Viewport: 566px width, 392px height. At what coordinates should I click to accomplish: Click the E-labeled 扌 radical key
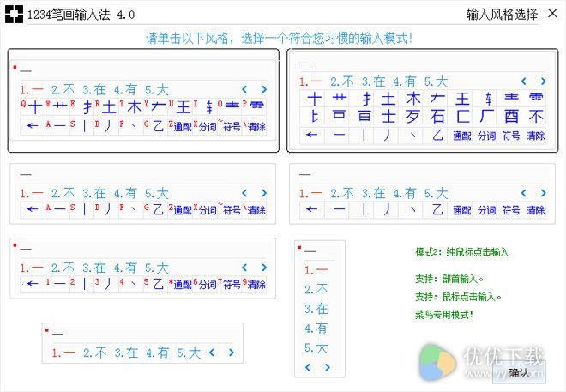[x=81, y=107]
